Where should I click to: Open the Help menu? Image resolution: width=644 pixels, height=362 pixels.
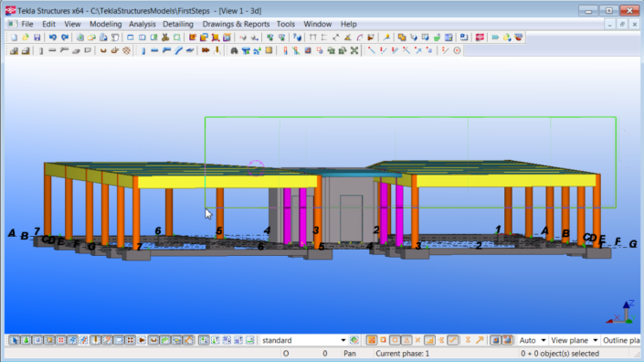348,24
